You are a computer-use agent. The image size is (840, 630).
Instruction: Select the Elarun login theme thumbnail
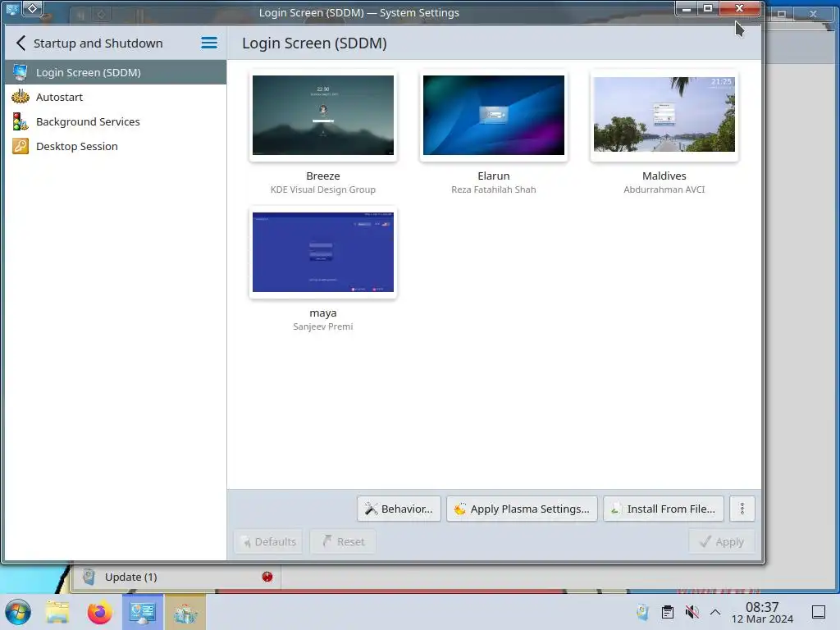coord(493,115)
